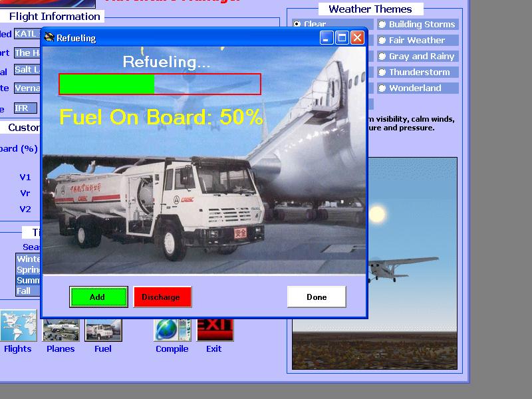Maximize the Refueling dialog
This screenshot has width=532, height=399.
click(342, 38)
